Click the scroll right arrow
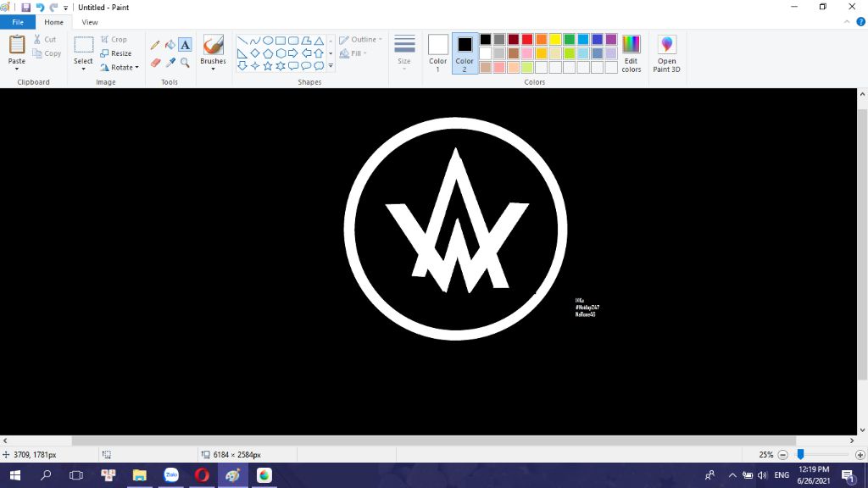The height and width of the screenshot is (488, 868). (x=852, y=441)
